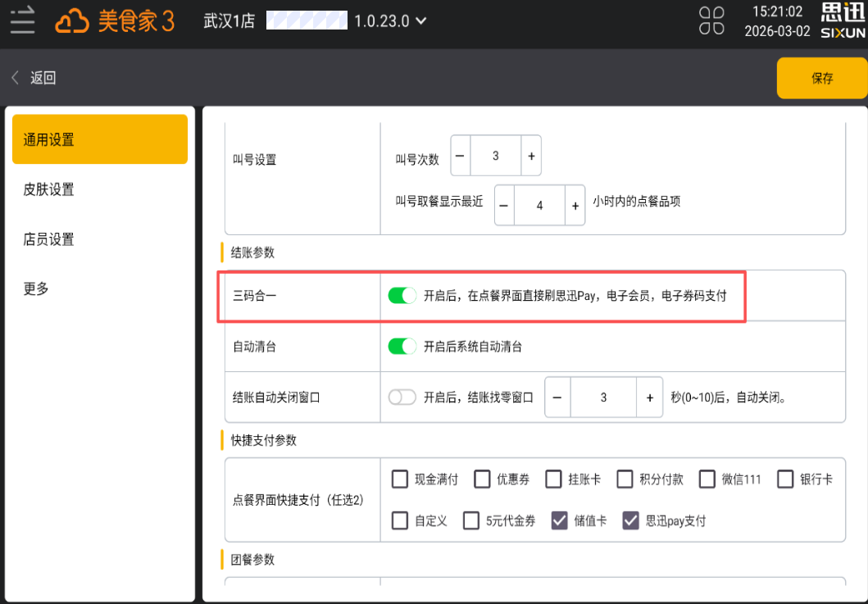Screen dimensions: 868x604
Task: Click the back arrow next to 返回
Action: pyautogui.click(x=16, y=78)
